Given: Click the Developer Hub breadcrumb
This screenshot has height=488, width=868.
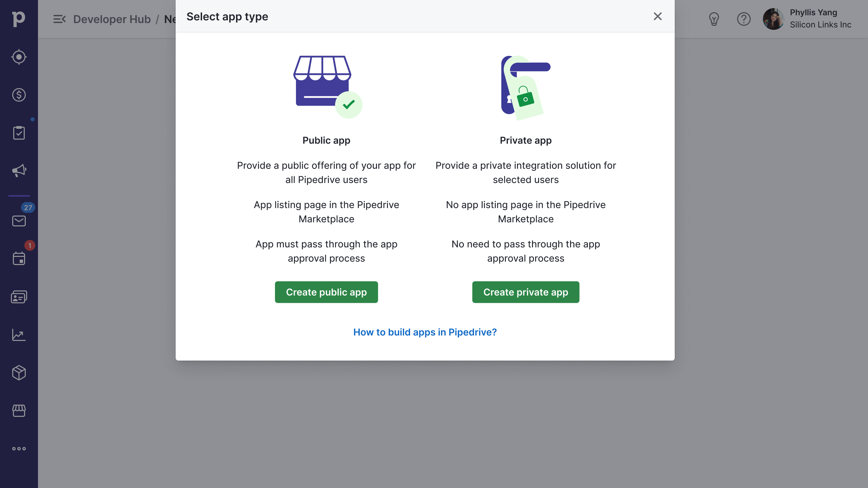Looking at the screenshot, I should [x=112, y=19].
